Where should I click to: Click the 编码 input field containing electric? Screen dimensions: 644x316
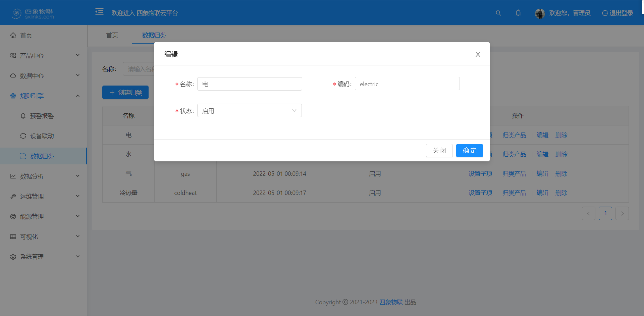407,84
